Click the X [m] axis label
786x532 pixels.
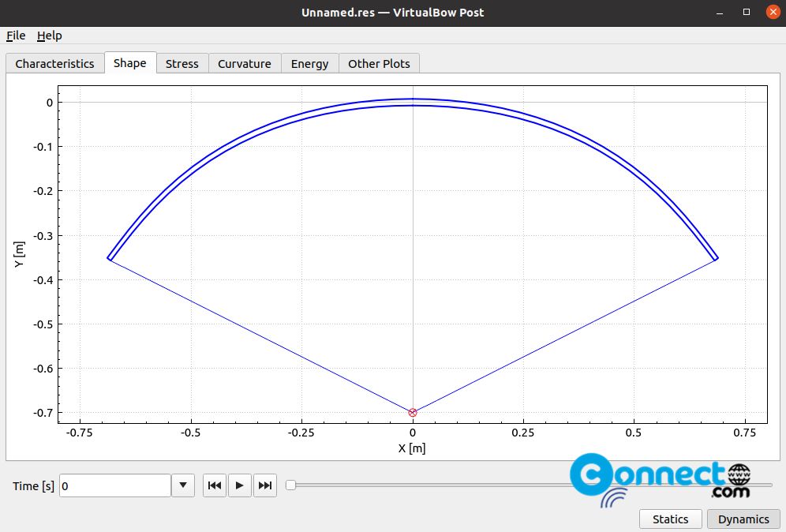[412, 448]
